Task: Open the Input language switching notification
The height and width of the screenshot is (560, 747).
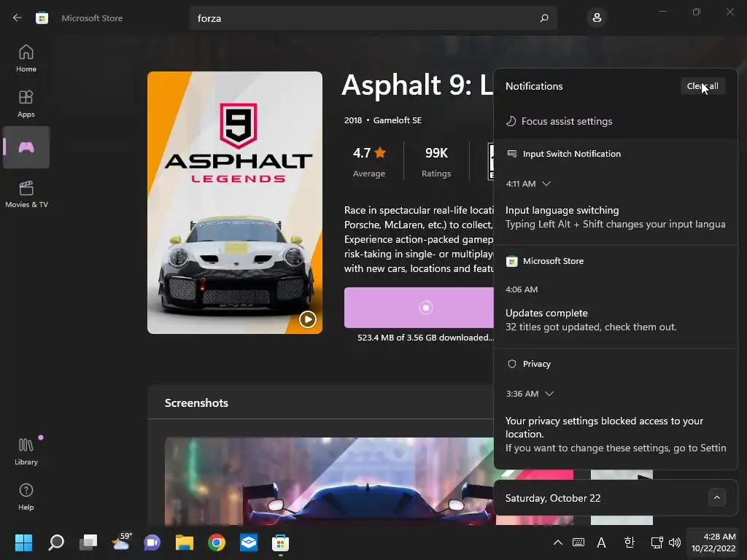Action: pyautogui.click(x=616, y=217)
